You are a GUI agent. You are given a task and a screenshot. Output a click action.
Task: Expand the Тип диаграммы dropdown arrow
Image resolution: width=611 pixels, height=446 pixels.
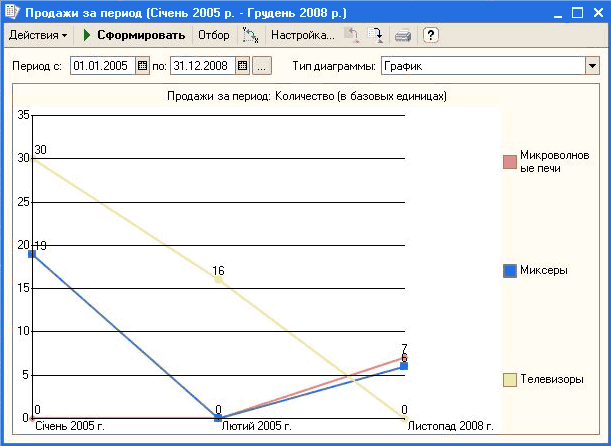tap(592, 66)
